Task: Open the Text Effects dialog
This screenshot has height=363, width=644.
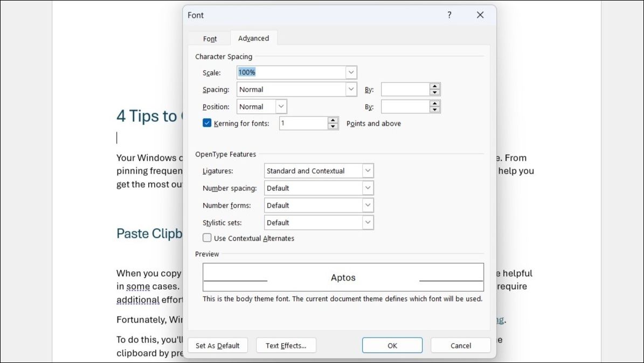Action: [286, 345]
